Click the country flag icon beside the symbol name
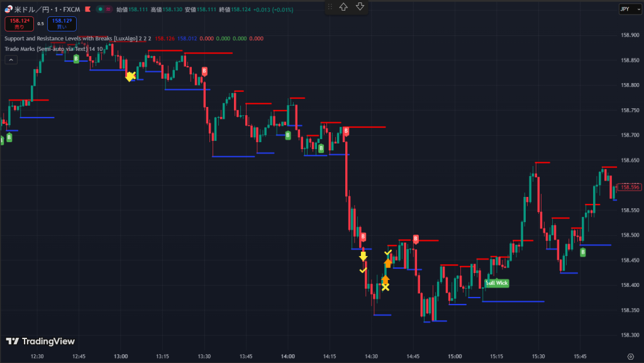The image size is (644, 363). [x=8, y=9]
